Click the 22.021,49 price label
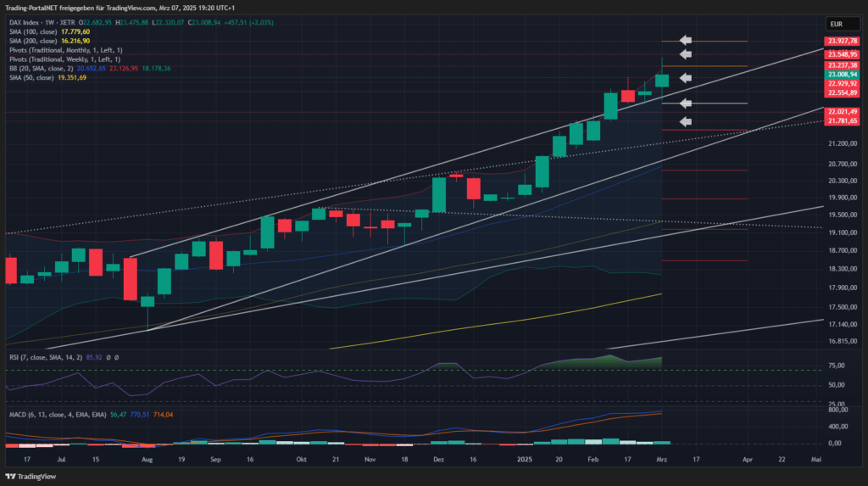Image resolution: width=868 pixels, height=486 pixels. coord(842,112)
